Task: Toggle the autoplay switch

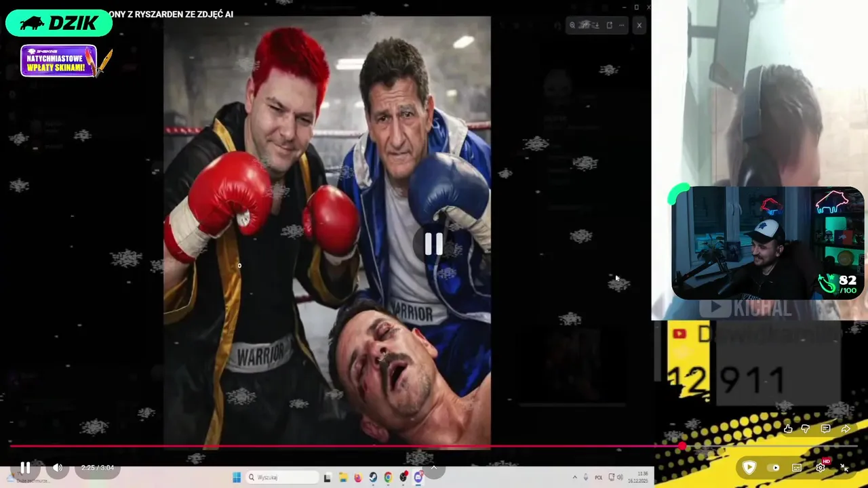Action: click(x=773, y=468)
